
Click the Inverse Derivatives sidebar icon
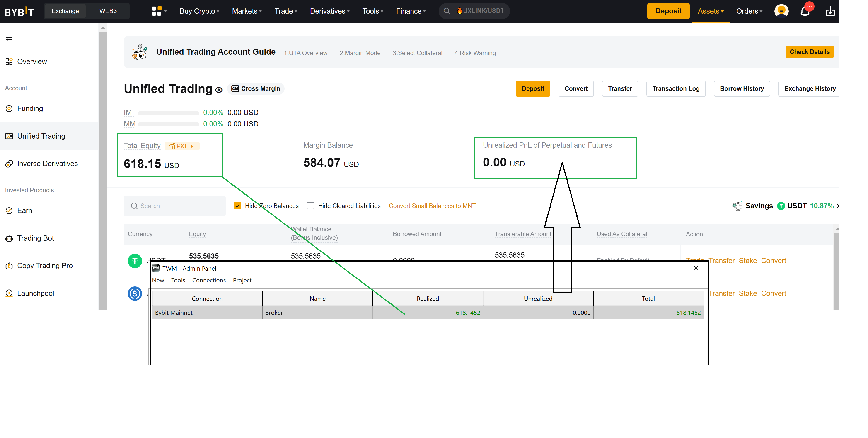(9, 164)
